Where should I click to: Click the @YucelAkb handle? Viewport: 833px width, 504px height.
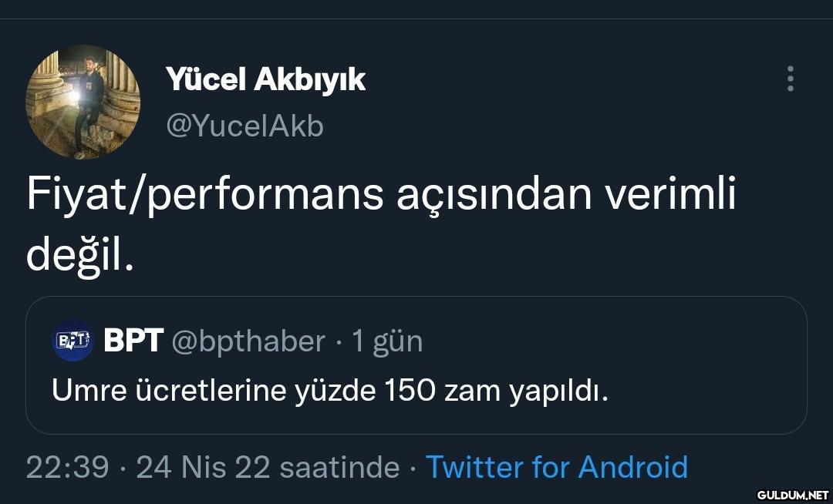pos(245,126)
